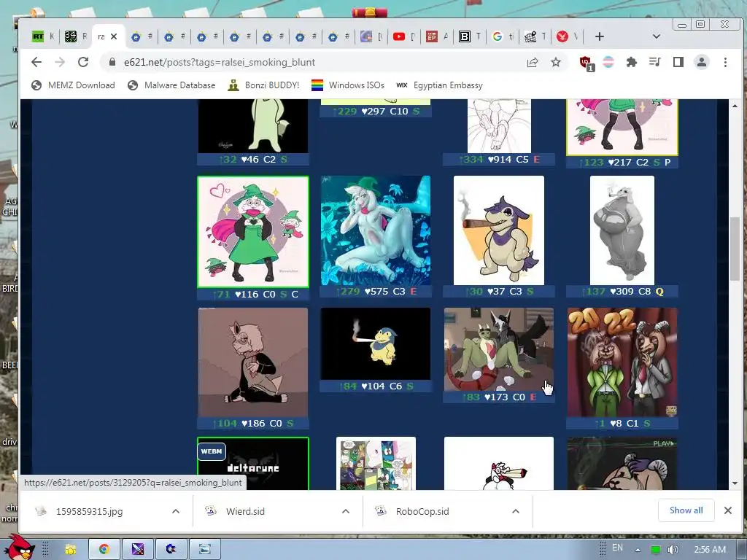Click the vertical scrollbar thumb
Screen dimensions: 747x560
coord(735,249)
